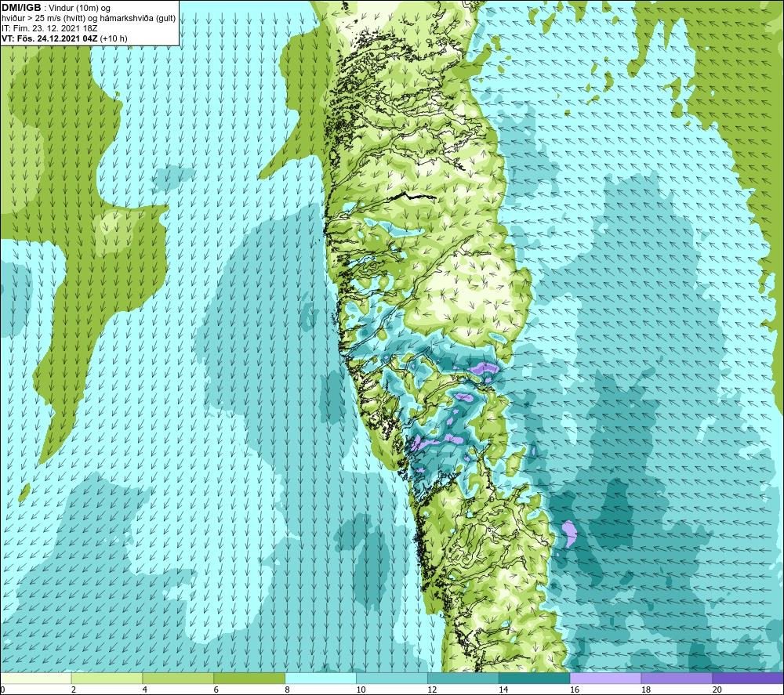Viewport: 784px width, 695px height.
Task: Click the "4" scale label on color bar
Action: pos(144,690)
